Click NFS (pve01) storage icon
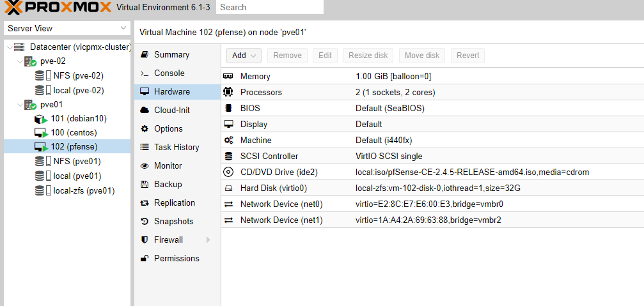Image resolution: width=644 pixels, height=306 pixels. click(43, 161)
